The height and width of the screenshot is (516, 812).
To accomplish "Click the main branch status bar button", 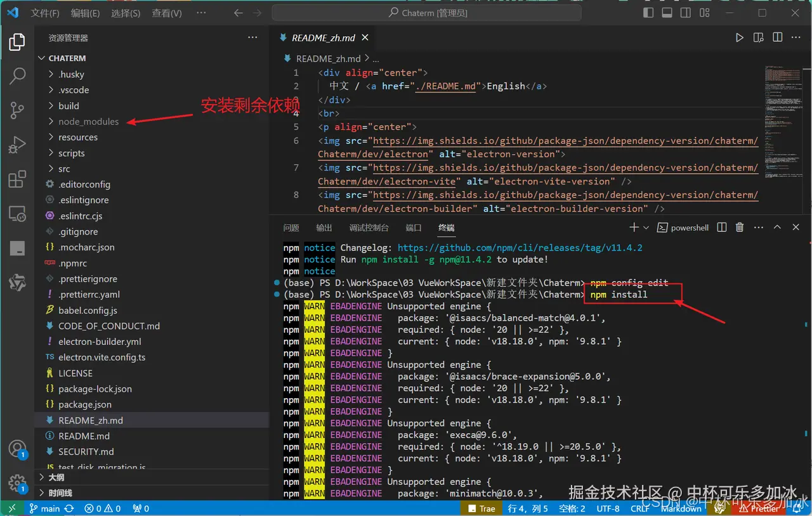I will pyautogui.click(x=44, y=508).
